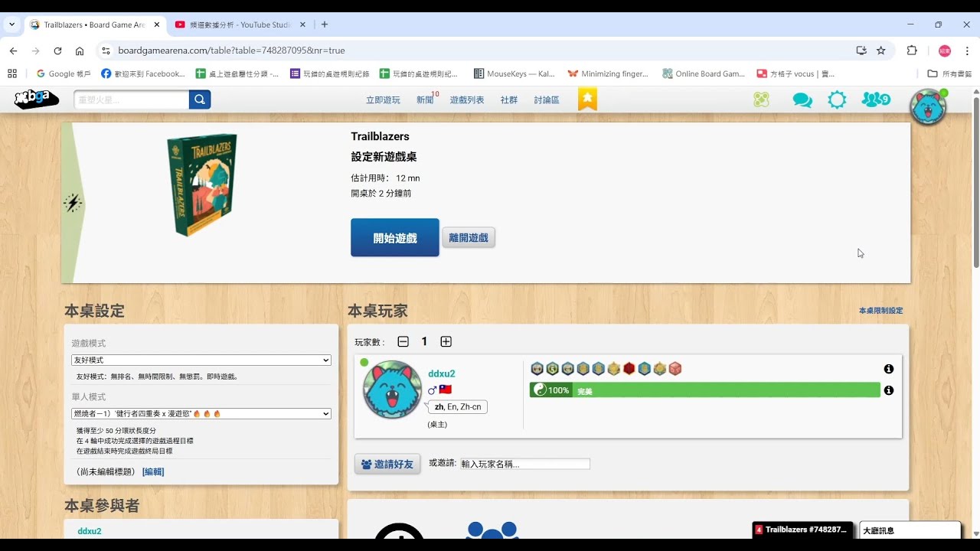Open the blue cat profile avatar menu
This screenshot has width=980, height=551.
pos(928,107)
